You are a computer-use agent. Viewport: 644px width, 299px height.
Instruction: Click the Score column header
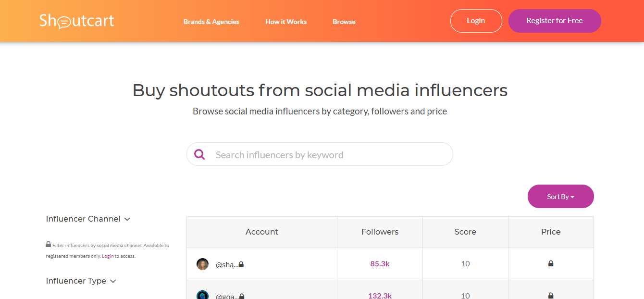(465, 232)
